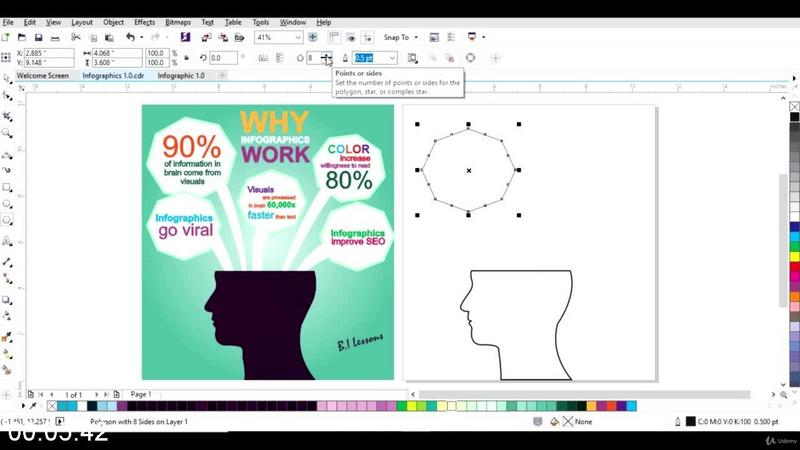The width and height of the screenshot is (800, 450).
Task: Click the no-color X swatch in document palette
Action: [52, 406]
